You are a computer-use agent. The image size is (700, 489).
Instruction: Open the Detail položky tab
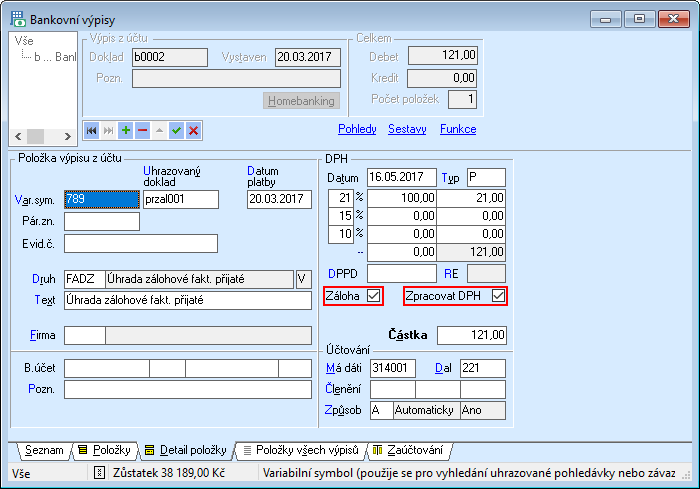[x=186, y=450]
